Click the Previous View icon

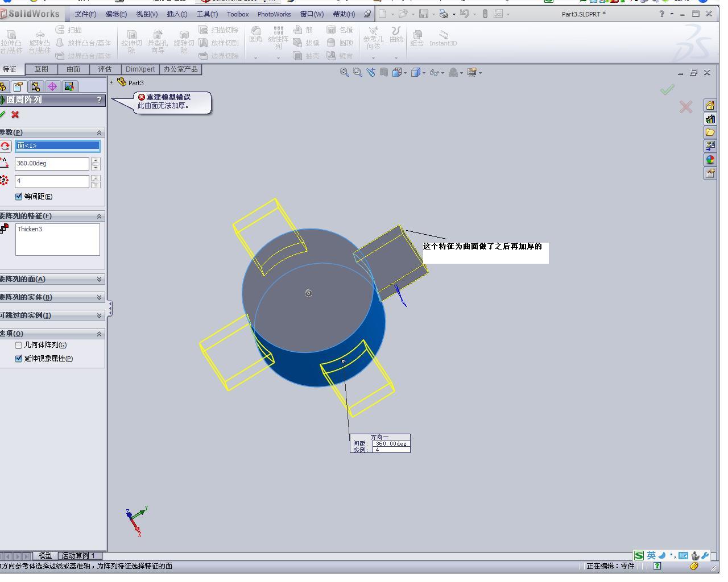point(371,72)
